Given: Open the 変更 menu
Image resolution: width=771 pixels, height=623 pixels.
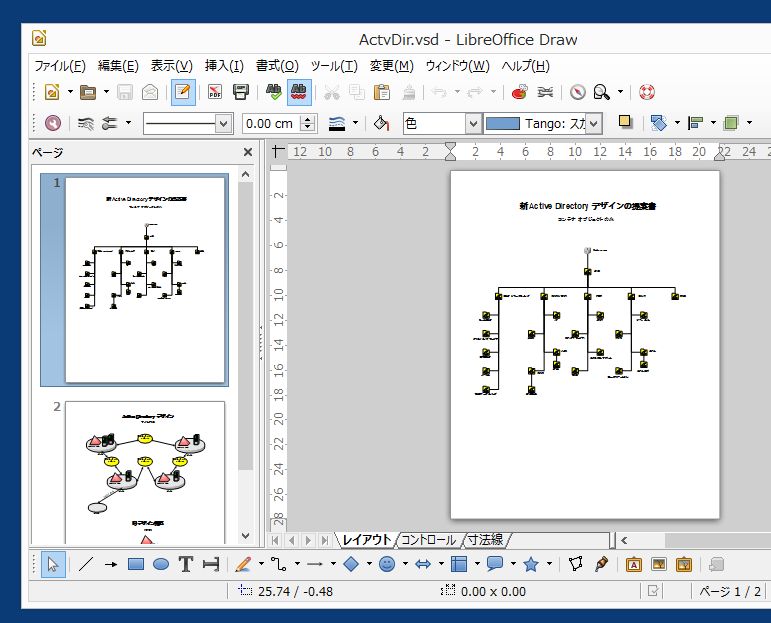Looking at the screenshot, I should click(x=392, y=65).
